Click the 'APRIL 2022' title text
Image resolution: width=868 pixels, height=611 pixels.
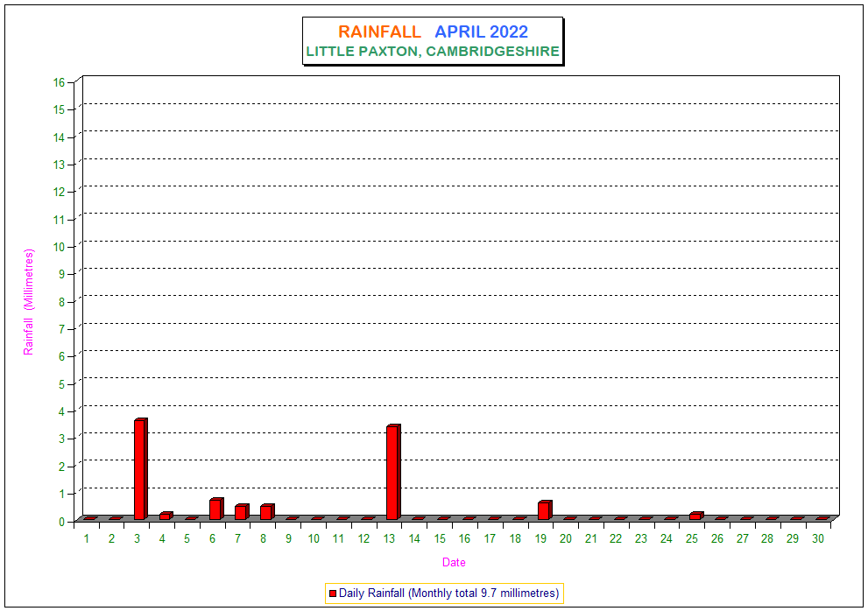coord(481,32)
